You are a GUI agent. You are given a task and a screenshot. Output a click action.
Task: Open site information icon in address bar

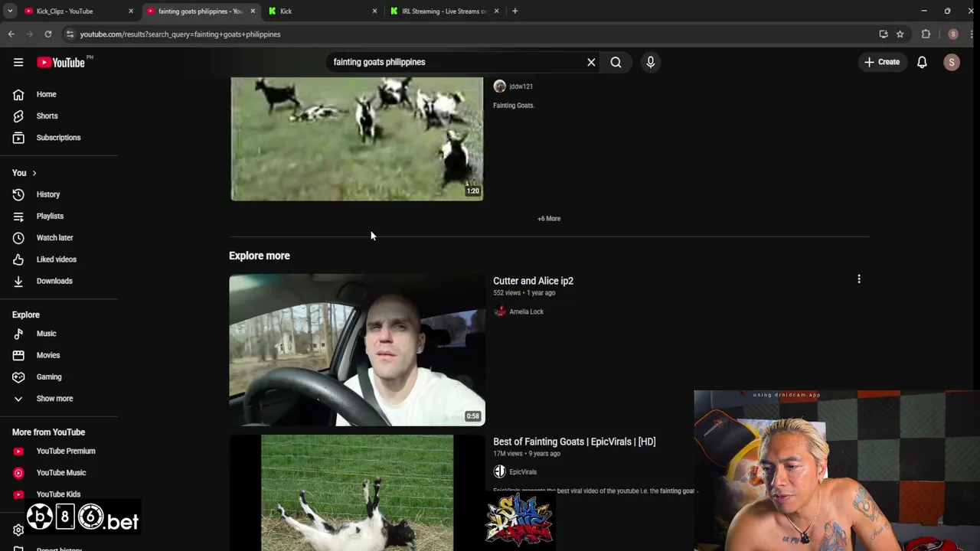pos(70,34)
